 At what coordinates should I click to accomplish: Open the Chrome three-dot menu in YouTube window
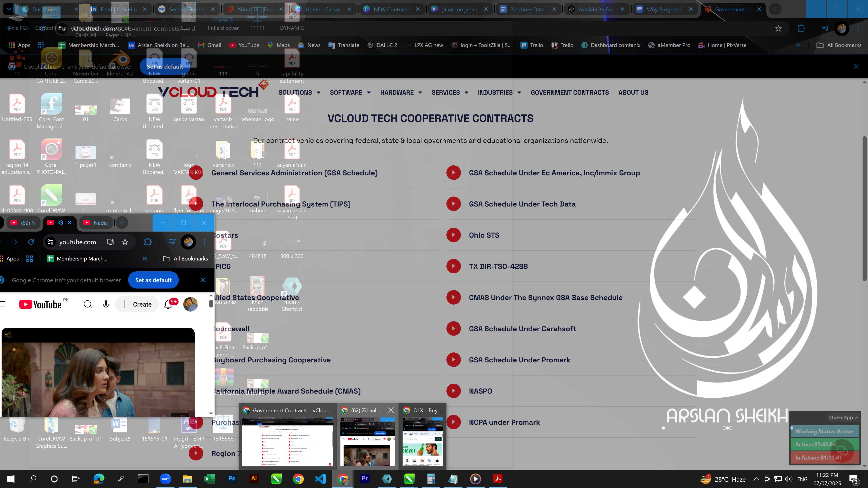tap(204, 242)
